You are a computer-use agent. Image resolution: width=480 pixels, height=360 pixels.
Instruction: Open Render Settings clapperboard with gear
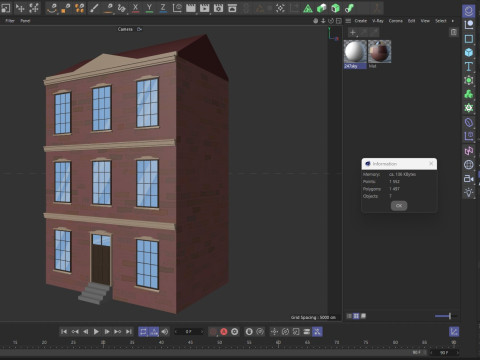(x=218, y=8)
